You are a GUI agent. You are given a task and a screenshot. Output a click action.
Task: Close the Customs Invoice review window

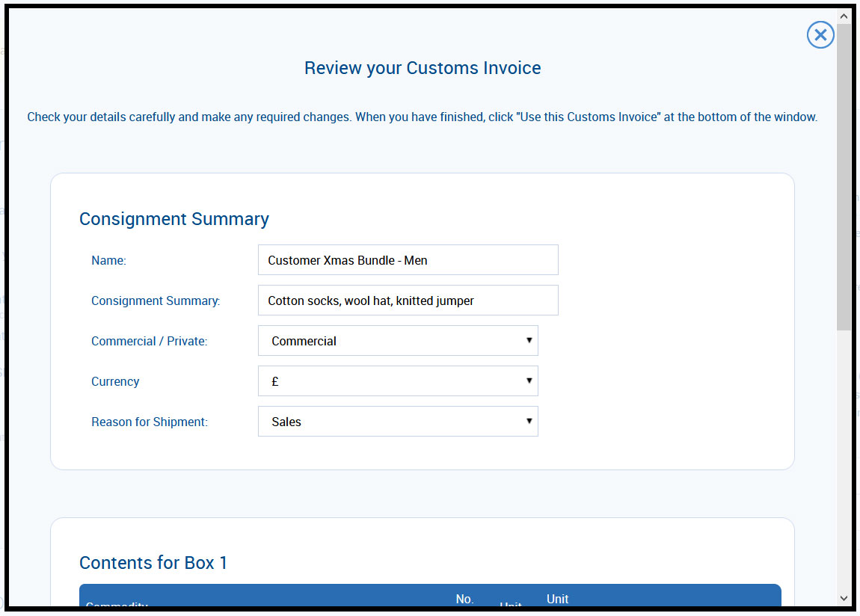(x=820, y=34)
